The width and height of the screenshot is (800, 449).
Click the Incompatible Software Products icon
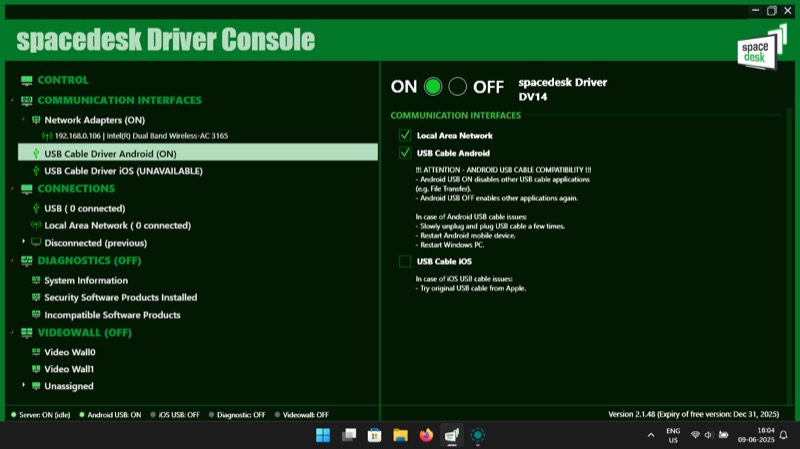[x=36, y=314]
